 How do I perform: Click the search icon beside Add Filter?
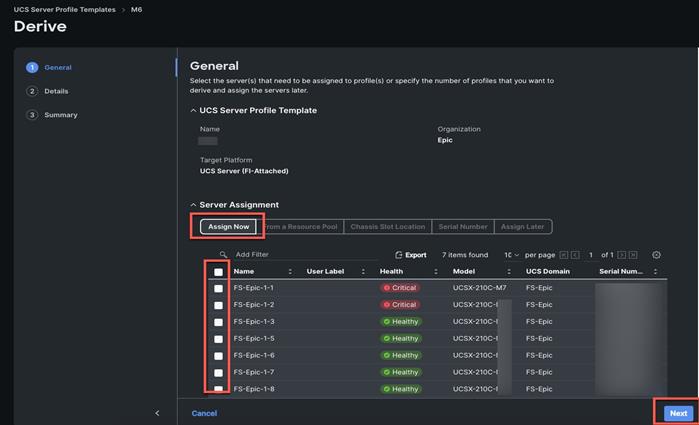click(x=223, y=254)
